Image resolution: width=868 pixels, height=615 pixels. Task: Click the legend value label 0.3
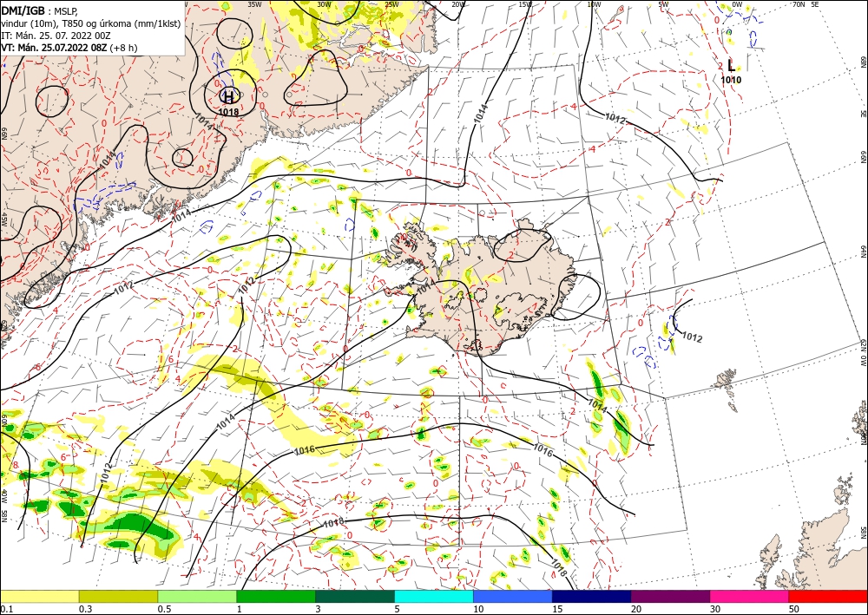(x=85, y=609)
